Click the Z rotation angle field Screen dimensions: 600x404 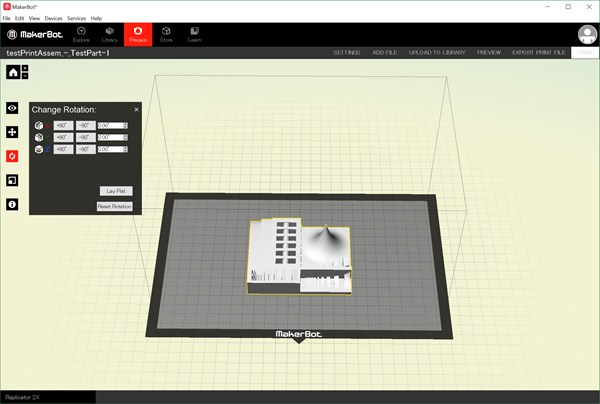coord(110,149)
